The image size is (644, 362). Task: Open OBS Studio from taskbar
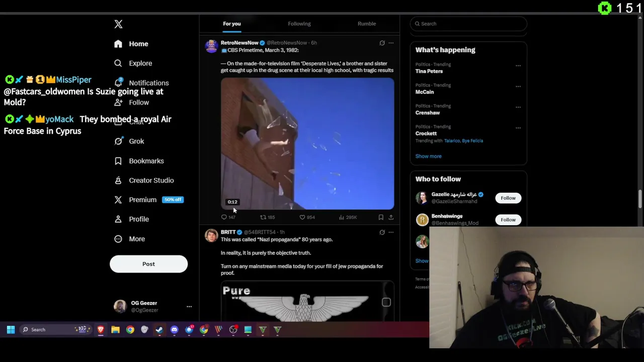pos(233,330)
